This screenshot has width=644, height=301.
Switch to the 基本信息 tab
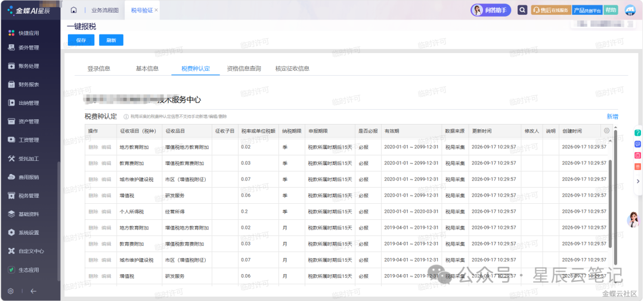coord(147,69)
